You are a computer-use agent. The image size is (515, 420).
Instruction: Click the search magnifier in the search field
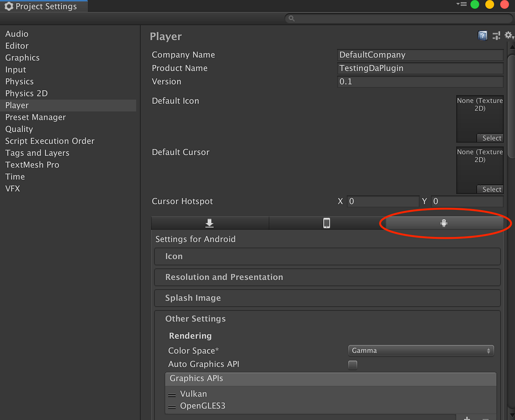[x=291, y=18]
